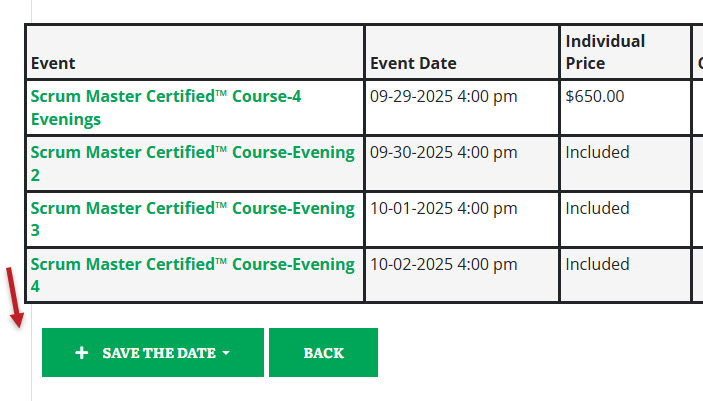Viewport: 703px width, 401px height.
Task: Click the red arrow annotation
Action: click(15, 298)
